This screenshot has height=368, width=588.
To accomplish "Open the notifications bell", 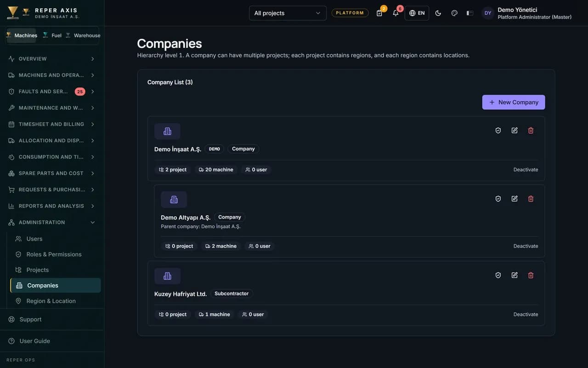I will [x=396, y=13].
